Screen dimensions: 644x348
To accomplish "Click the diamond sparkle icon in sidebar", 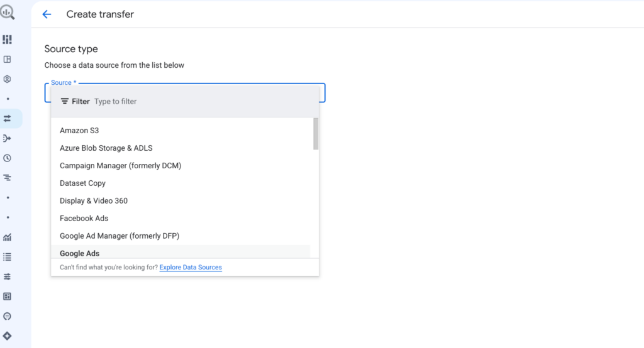I will (7, 335).
